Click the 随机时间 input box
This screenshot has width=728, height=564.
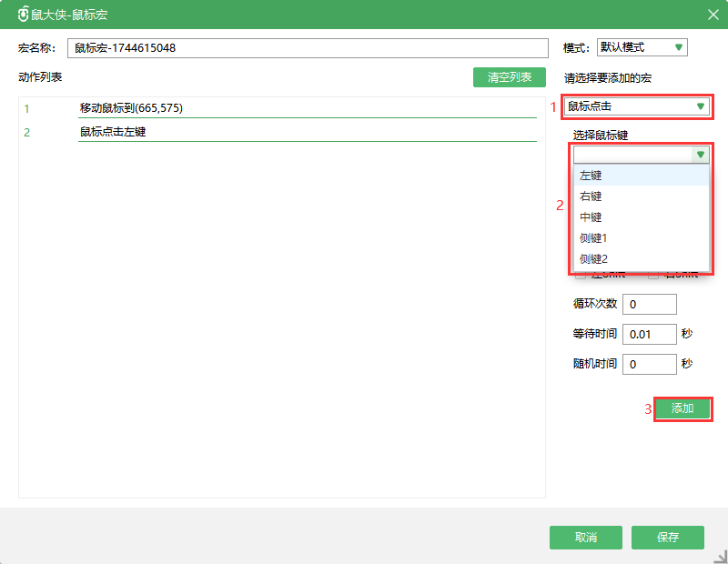tap(649, 364)
